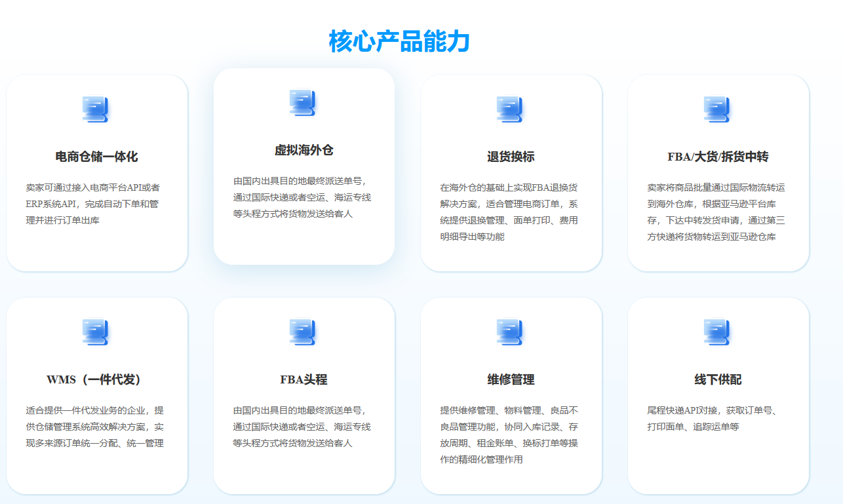The height and width of the screenshot is (504, 843).
Task: Select the 虚拟海外仓 card title
Action: click(304, 150)
